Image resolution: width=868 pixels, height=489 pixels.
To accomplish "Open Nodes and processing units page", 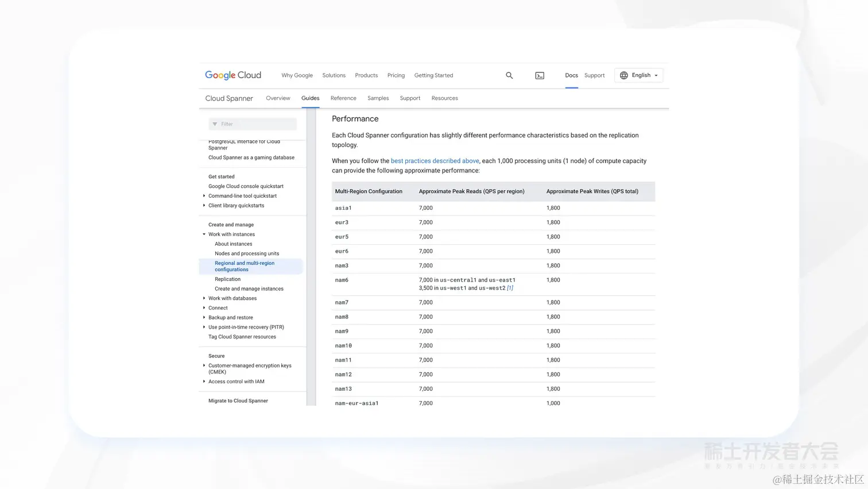I will [x=247, y=253].
